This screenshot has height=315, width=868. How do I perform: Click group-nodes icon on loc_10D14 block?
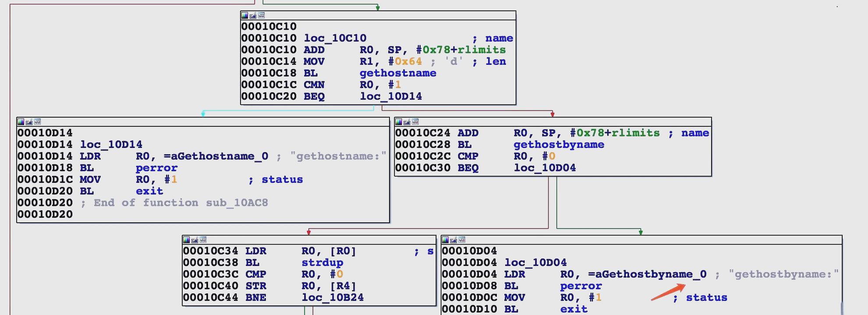[37, 122]
